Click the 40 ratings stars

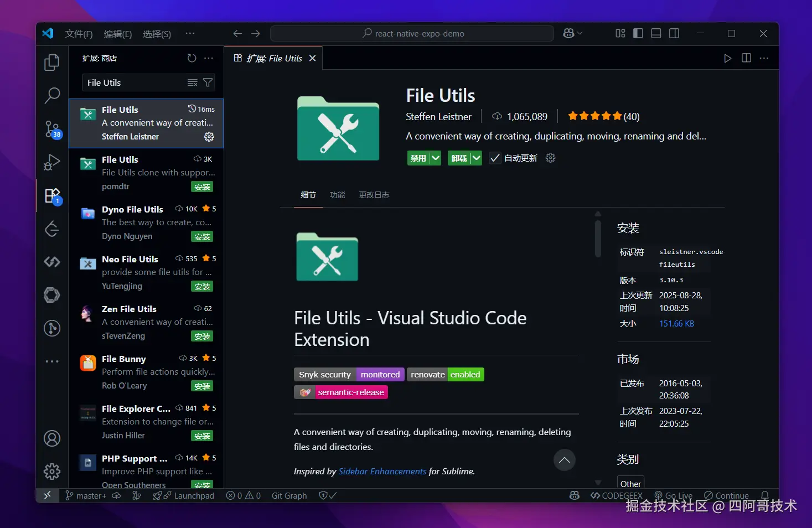pos(603,116)
